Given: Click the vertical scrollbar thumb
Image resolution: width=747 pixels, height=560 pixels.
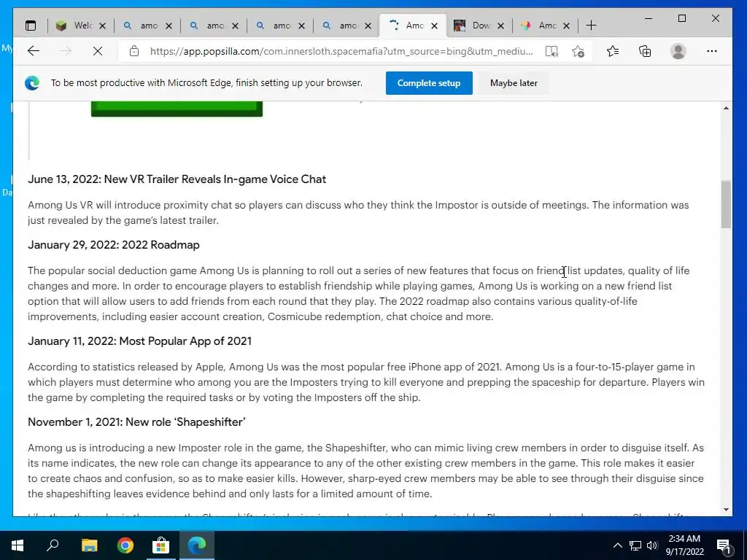Looking at the screenshot, I should (x=726, y=205).
